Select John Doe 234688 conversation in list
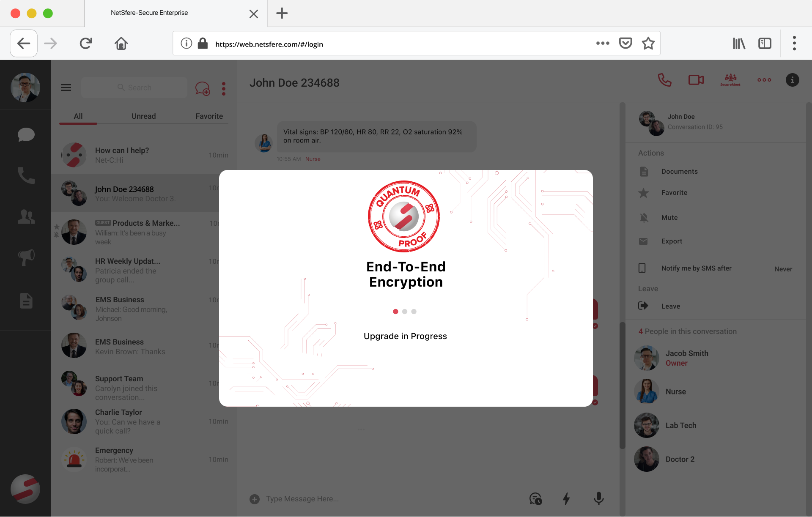This screenshot has width=812, height=517. [135, 193]
